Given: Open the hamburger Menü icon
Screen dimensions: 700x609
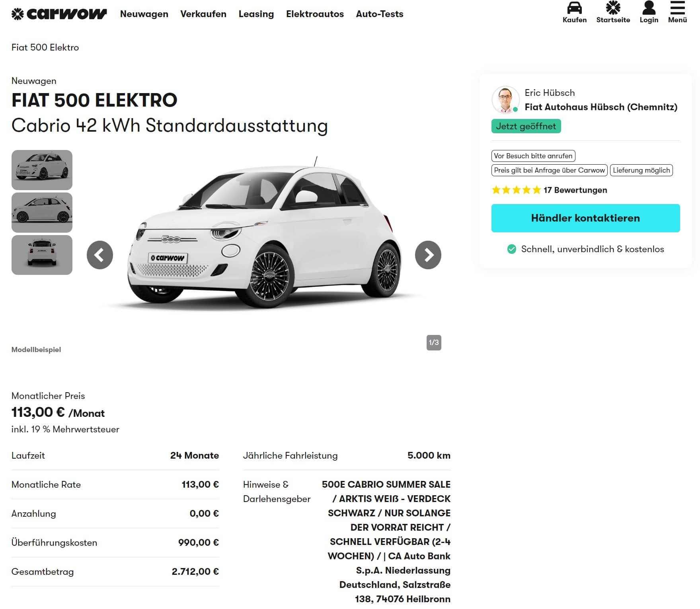Looking at the screenshot, I should (x=677, y=8).
